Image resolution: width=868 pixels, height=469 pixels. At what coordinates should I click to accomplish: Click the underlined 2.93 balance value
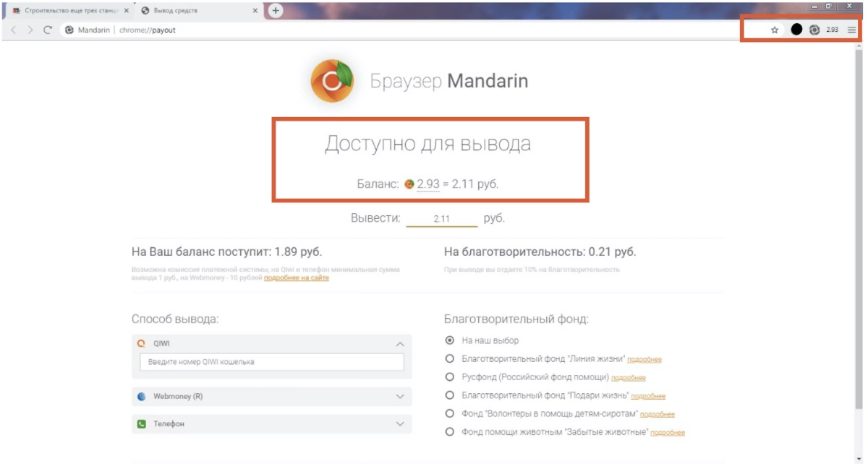[x=428, y=184]
